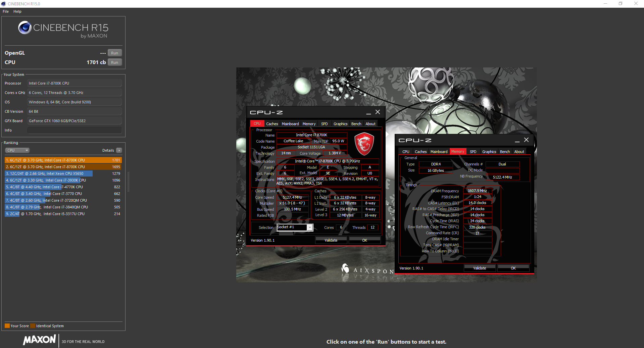The width and height of the screenshot is (644, 348).
Task: Click the panel splitter handle beside Ranking
Action: coord(128,182)
